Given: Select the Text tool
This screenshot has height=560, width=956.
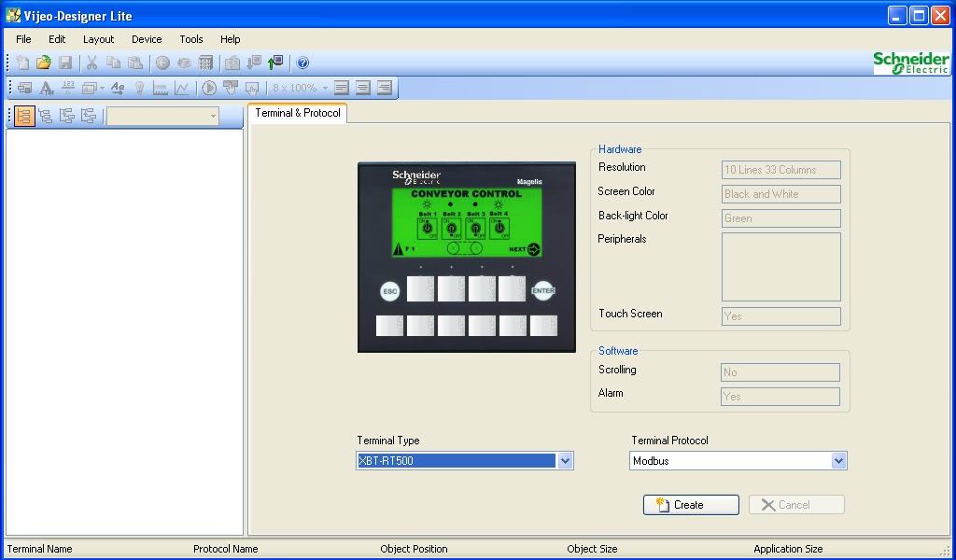Looking at the screenshot, I should [45, 87].
